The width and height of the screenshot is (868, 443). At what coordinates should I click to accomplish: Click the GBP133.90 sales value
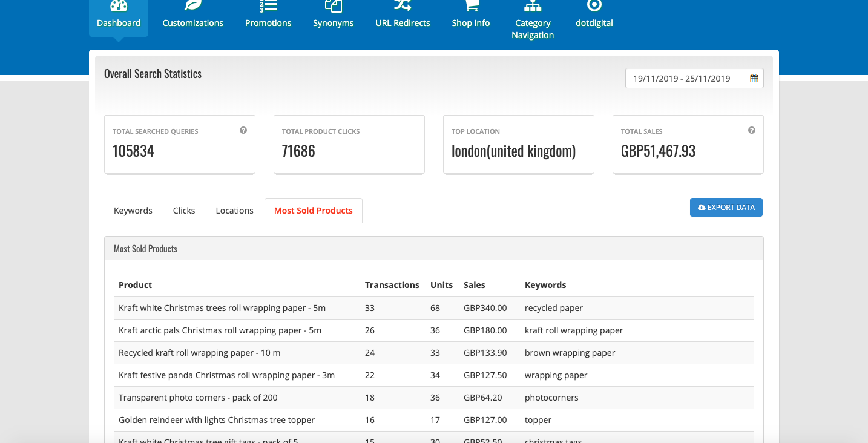tap(485, 353)
